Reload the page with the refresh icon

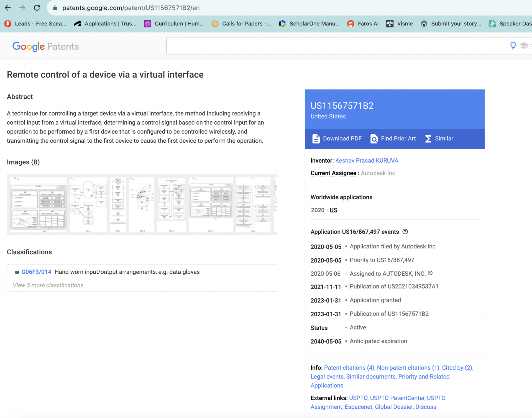pos(37,8)
